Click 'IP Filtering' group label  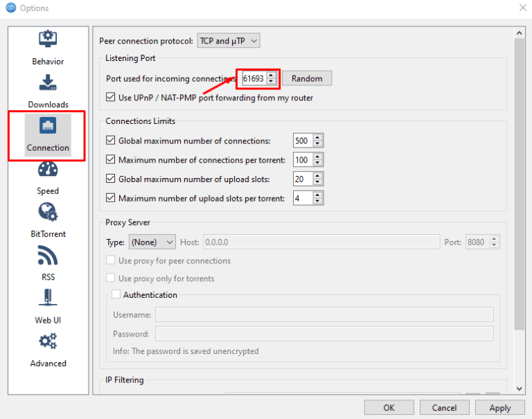click(124, 380)
